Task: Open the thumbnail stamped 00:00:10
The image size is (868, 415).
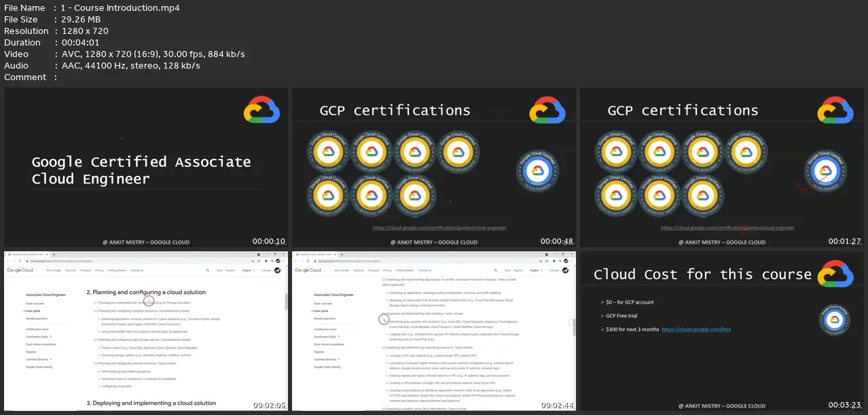Action: coord(146,168)
